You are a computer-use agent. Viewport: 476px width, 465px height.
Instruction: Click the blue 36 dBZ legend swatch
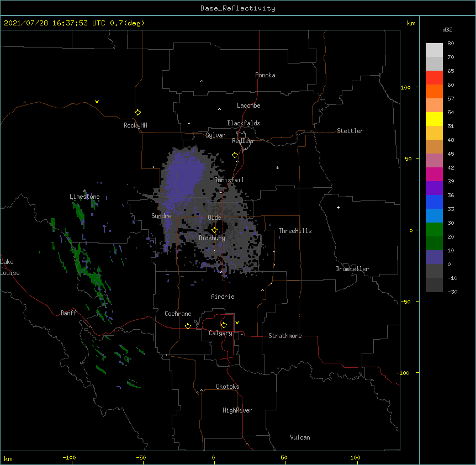pos(434,202)
